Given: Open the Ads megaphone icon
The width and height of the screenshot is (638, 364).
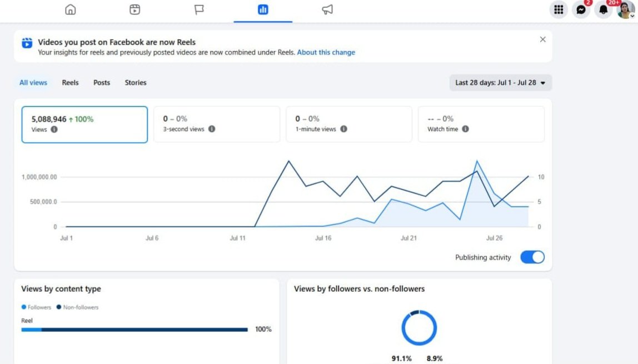Looking at the screenshot, I should [x=327, y=9].
